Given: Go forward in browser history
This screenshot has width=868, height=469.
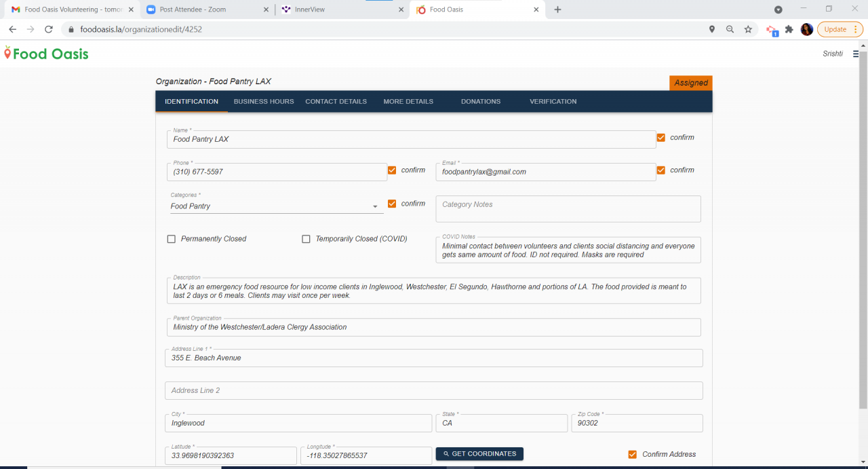Looking at the screenshot, I should (31, 29).
